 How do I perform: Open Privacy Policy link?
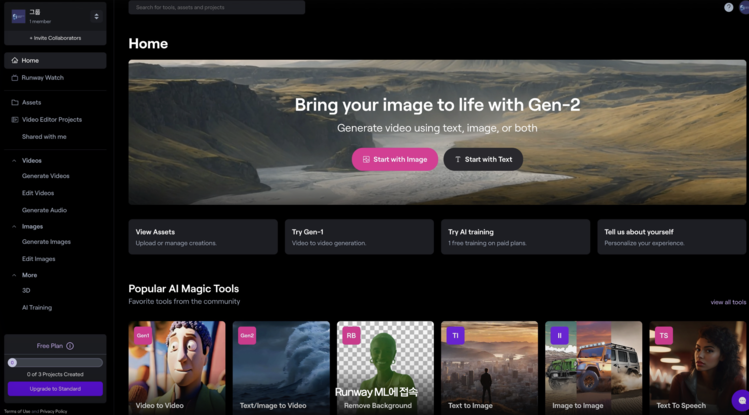click(54, 412)
